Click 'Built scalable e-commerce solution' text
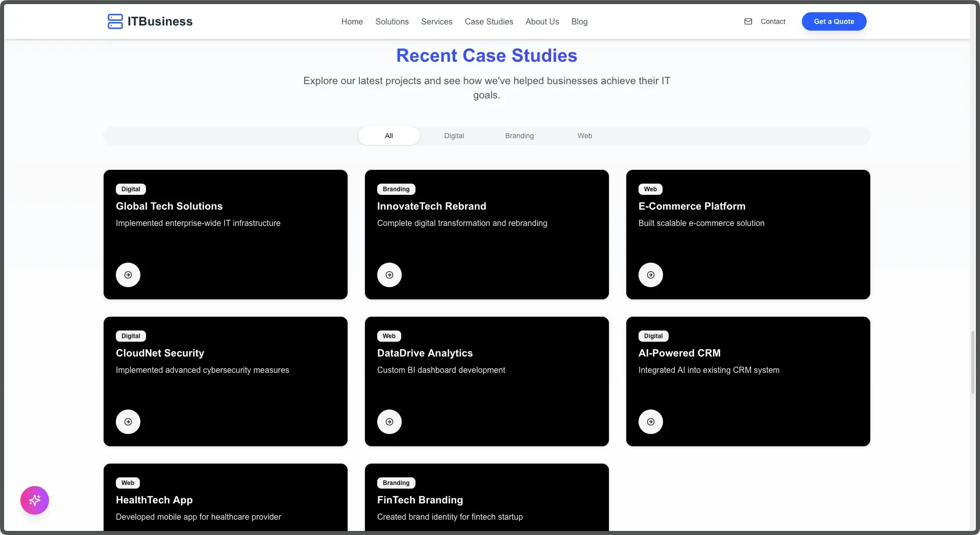This screenshot has height=535, width=980. [x=701, y=223]
